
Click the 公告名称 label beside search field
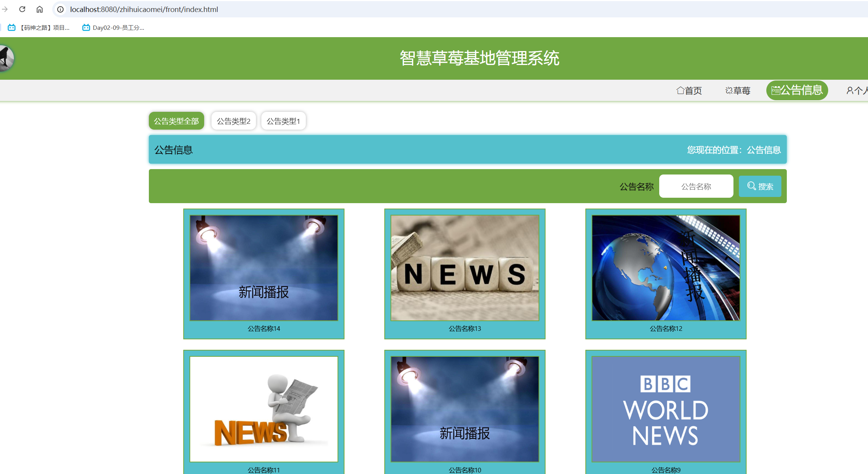(x=636, y=187)
